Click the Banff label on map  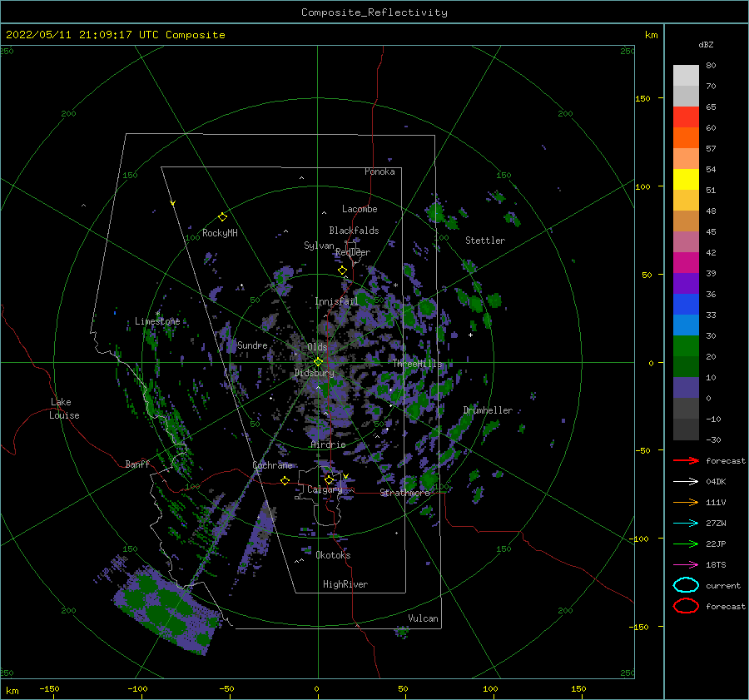coord(137,464)
